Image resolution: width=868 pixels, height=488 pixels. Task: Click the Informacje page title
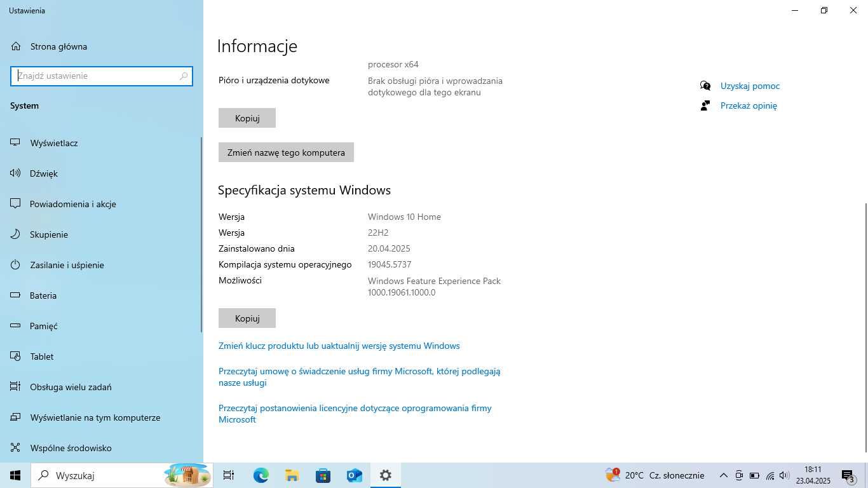pyautogui.click(x=257, y=46)
